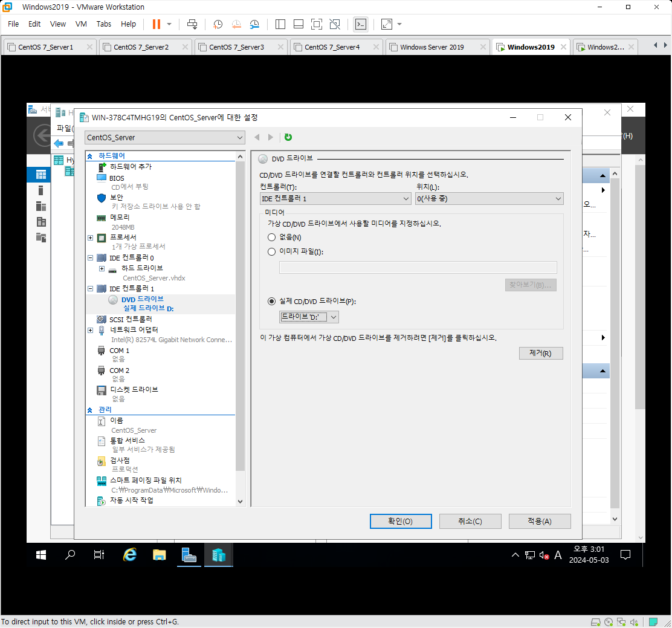Expand the 프로세서 (Processor) tree node
672x628 pixels.
[x=91, y=238]
